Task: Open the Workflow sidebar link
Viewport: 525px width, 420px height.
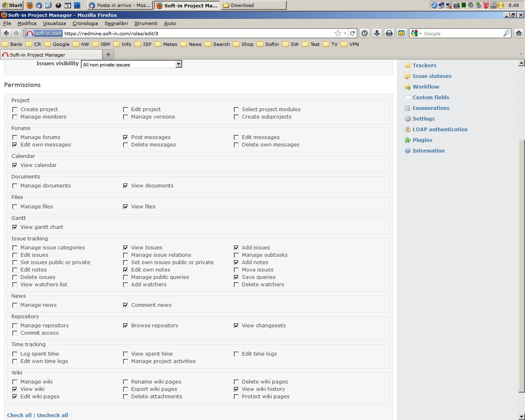Action: (x=426, y=87)
